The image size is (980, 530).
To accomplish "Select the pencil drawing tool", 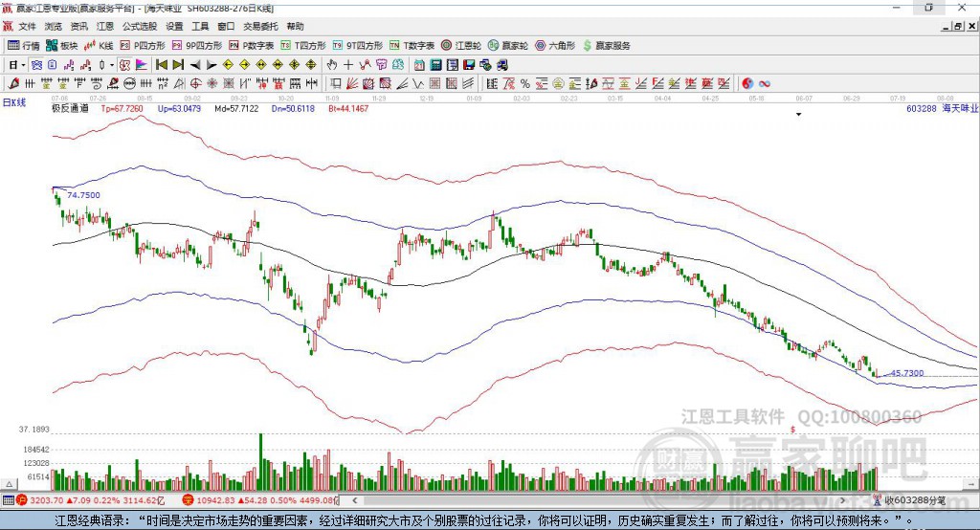I will [x=13, y=84].
